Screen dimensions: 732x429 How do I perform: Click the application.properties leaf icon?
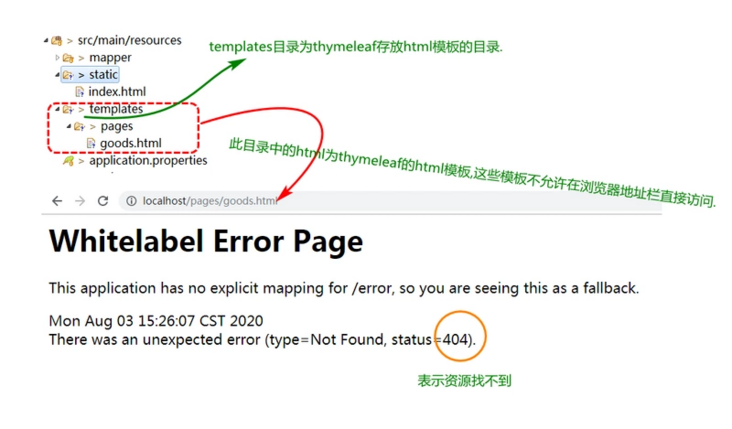(69, 161)
